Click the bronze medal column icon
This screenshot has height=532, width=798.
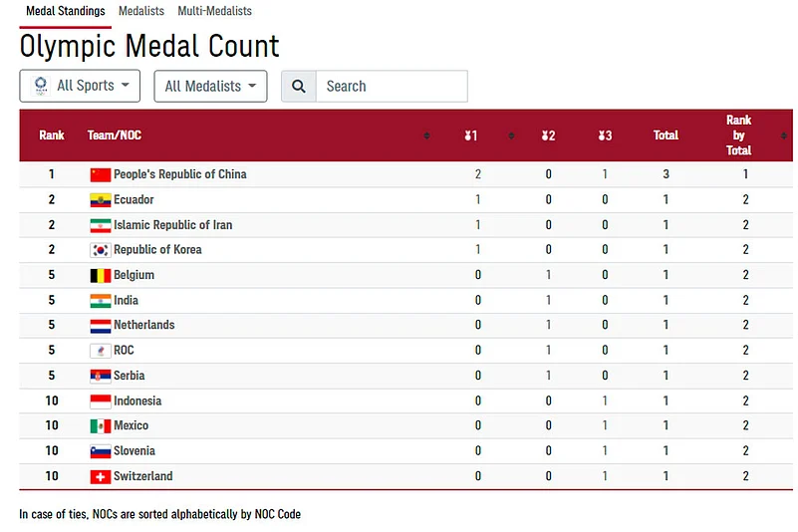pos(604,135)
